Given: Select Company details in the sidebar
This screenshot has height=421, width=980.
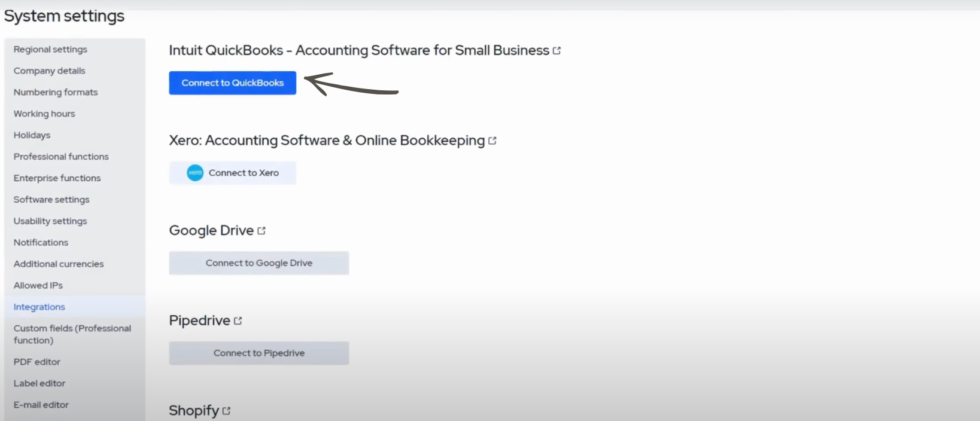Looking at the screenshot, I should pos(49,71).
